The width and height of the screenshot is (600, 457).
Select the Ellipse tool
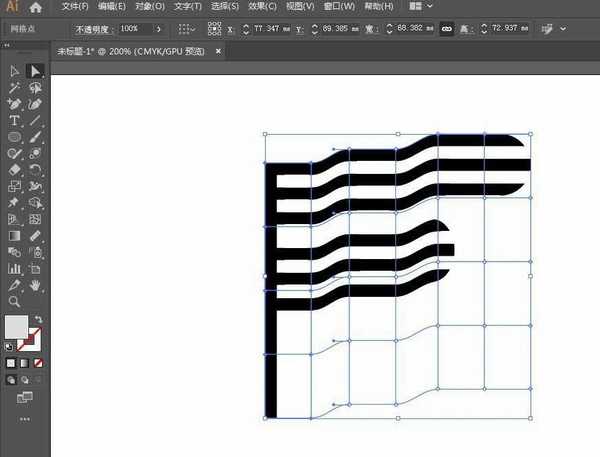pyautogui.click(x=15, y=137)
